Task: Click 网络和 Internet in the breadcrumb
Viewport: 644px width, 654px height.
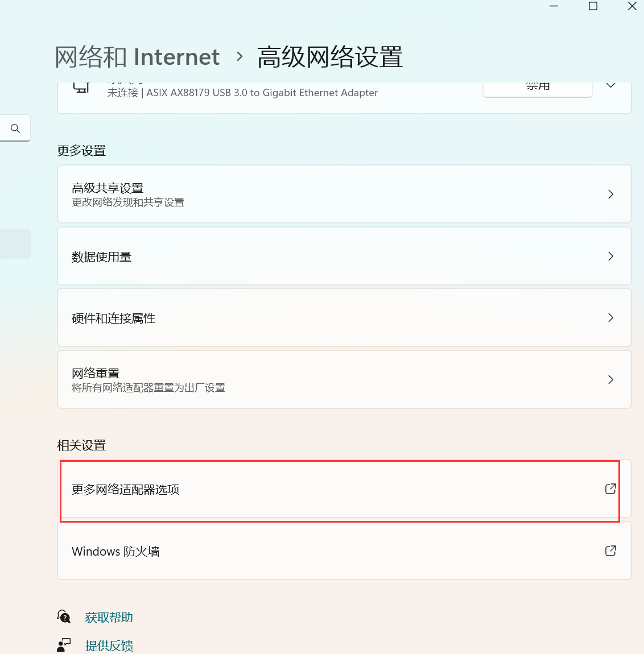Action: (x=137, y=57)
